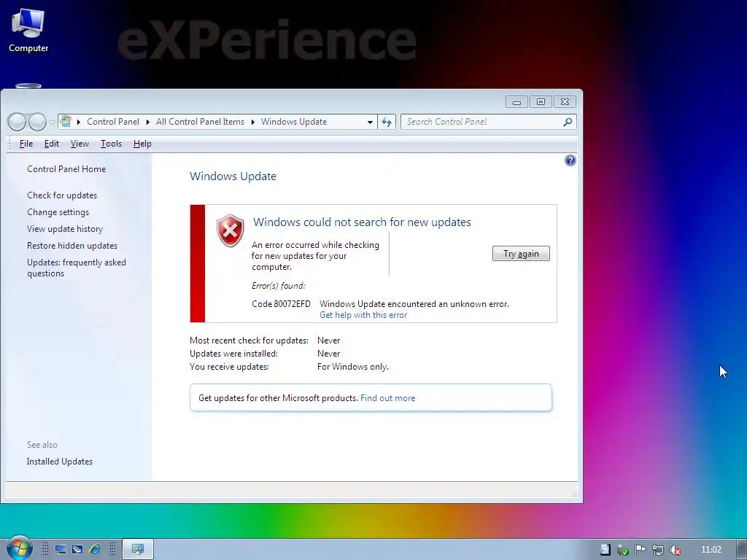Open the address bar history dropdown
Image resolution: width=747 pixels, height=560 pixels.
tap(370, 122)
